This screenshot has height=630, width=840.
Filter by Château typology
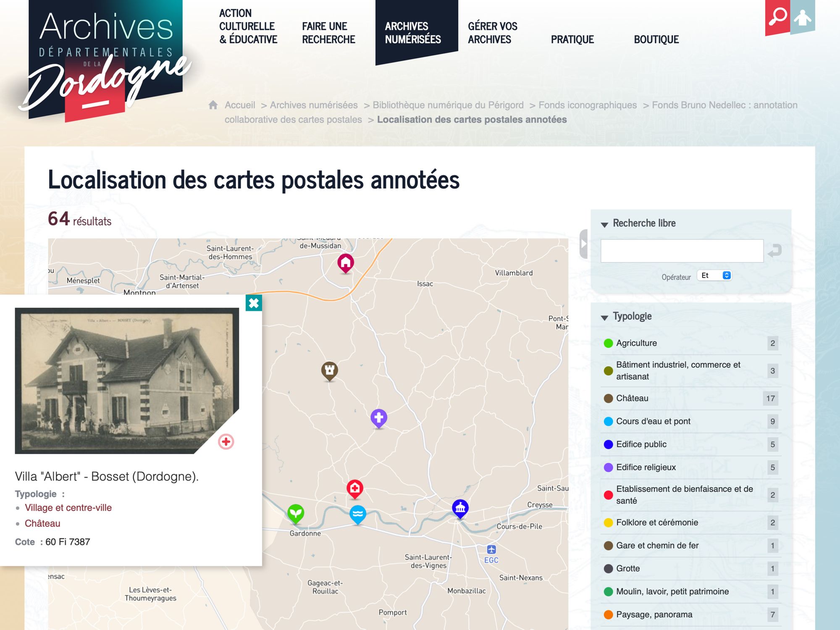click(632, 398)
